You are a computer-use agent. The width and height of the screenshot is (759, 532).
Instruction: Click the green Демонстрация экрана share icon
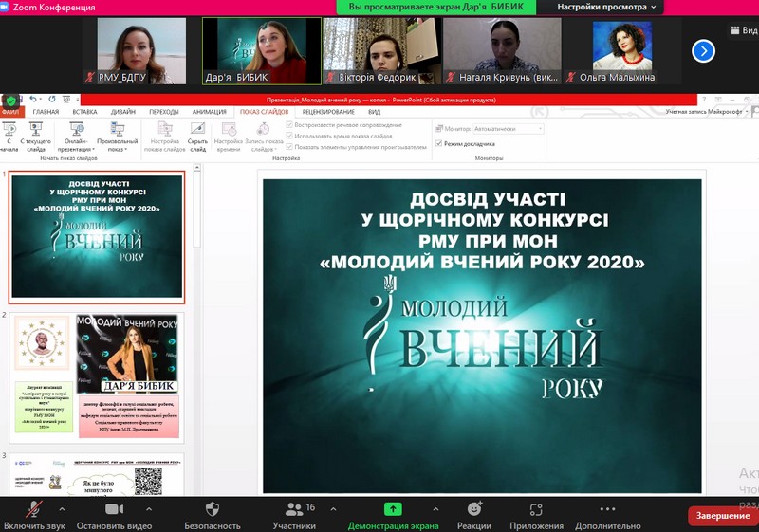(x=393, y=509)
